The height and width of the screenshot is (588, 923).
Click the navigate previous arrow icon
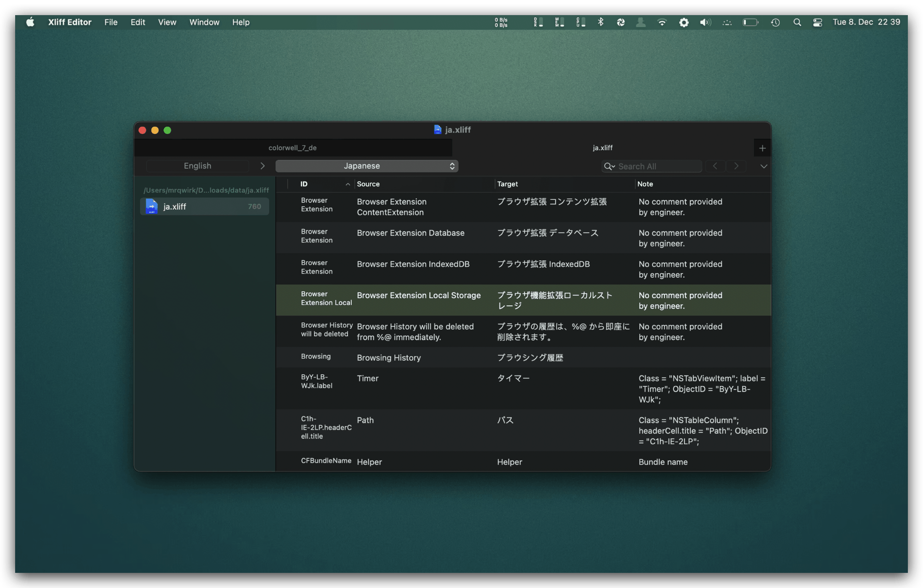click(715, 165)
